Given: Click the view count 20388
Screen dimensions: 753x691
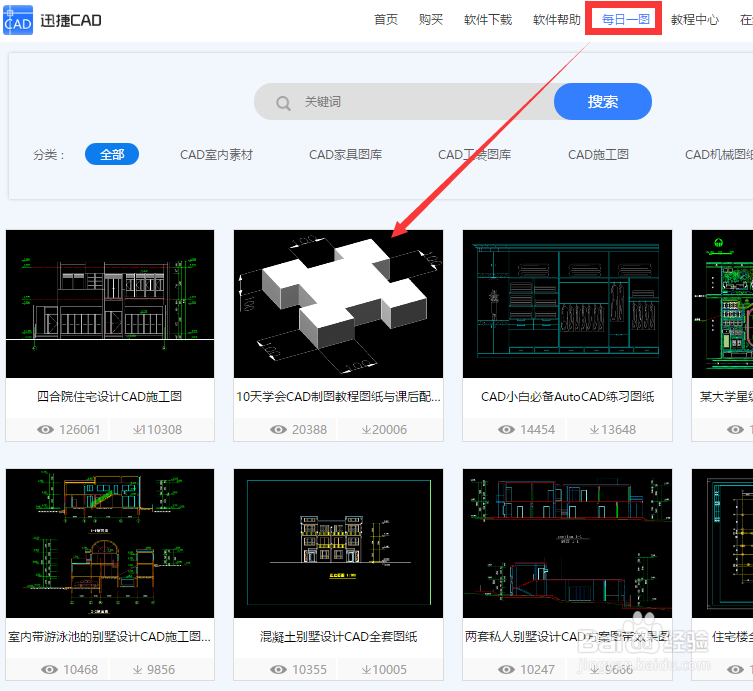Looking at the screenshot, I should tap(309, 430).
